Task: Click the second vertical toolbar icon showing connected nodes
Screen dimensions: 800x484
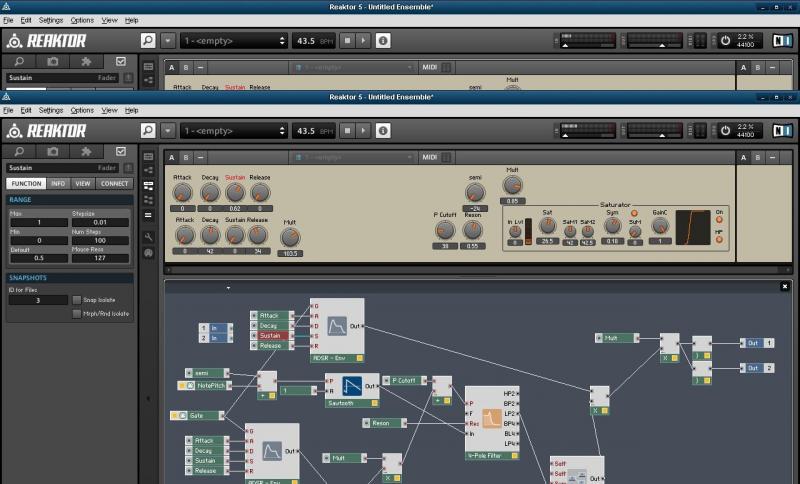Action: click(x=148, y=170)
